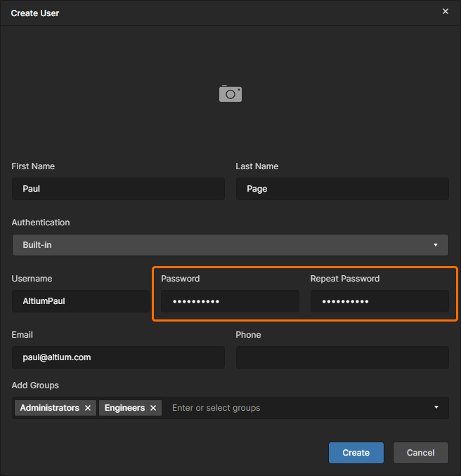Click into the Repeat Password field
The height and width of the screenshot is (476, 461).
pos(379,301)
